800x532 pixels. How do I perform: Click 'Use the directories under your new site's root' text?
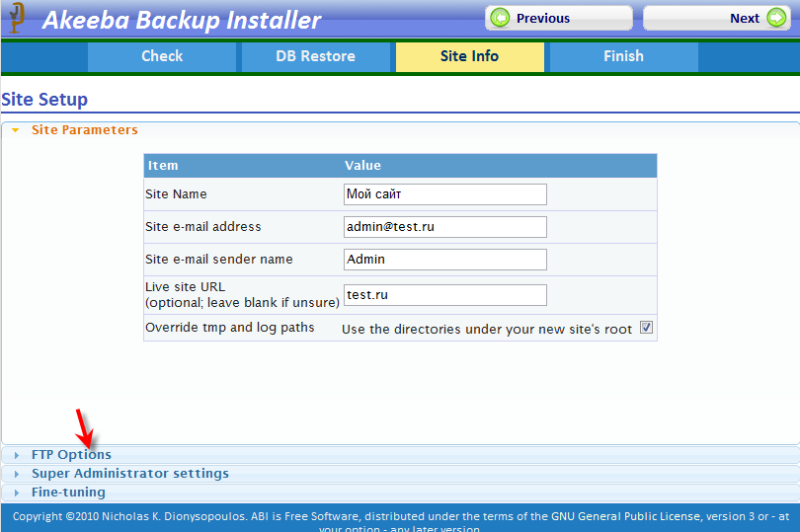(x=487, y=330)
